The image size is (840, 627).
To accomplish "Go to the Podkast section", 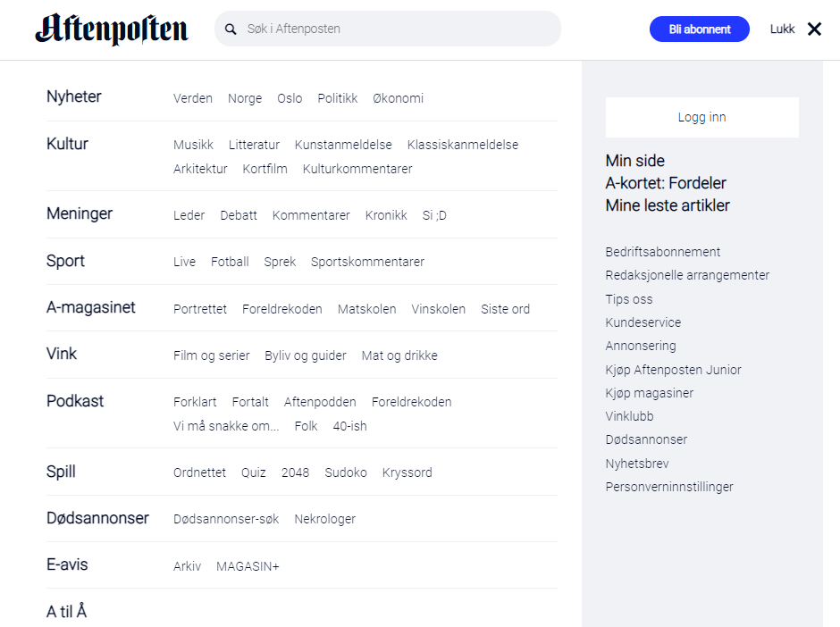I will coord(75,401).
